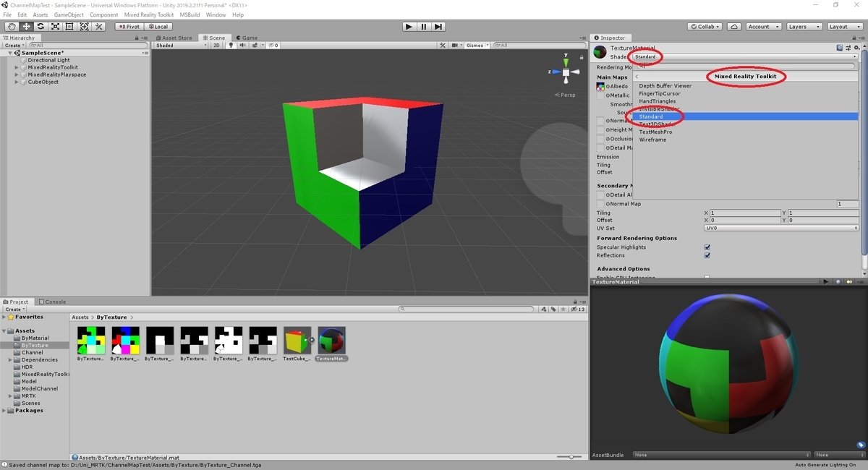This screenshot has height=470, width=868.
Task: Toggle Reflections checkbox
Action: (x=707, y=255)
